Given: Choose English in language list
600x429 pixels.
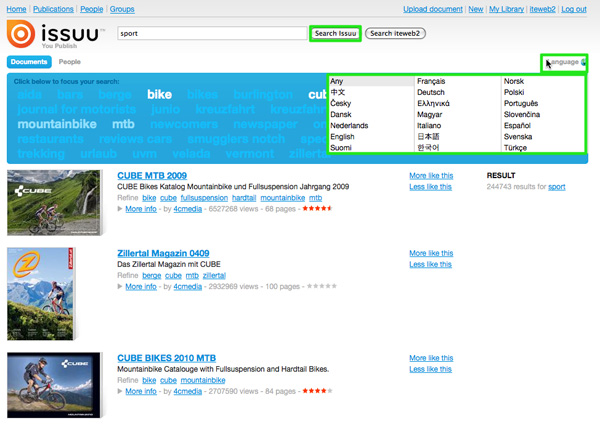Looking at the screenshot, I should click(342, 137).
